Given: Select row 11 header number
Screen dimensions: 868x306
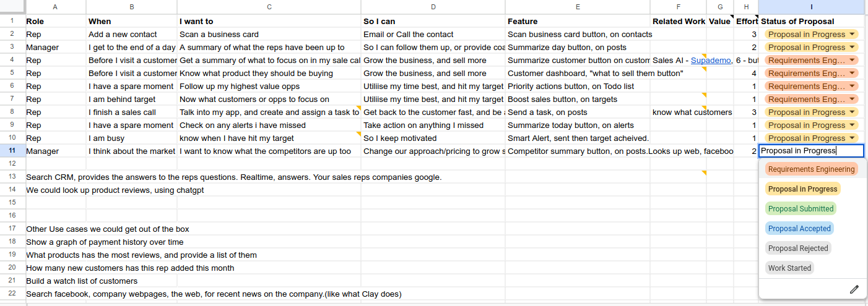Looking at the screenshot, I should [x=12, y=151].
